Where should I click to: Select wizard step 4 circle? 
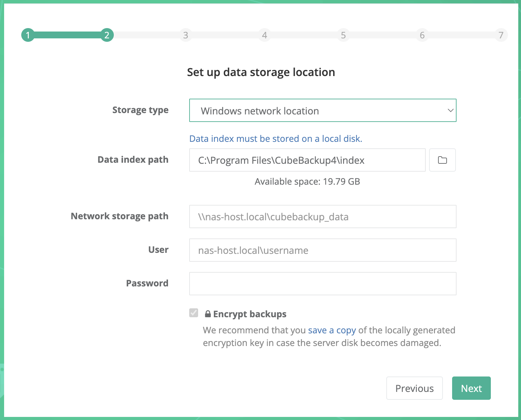point(264,35)
